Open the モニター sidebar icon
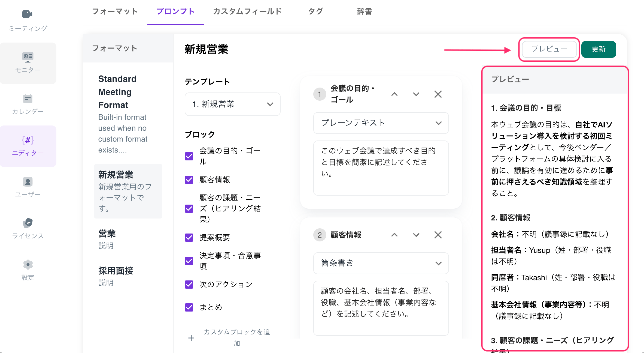 [x=28, y=57]
